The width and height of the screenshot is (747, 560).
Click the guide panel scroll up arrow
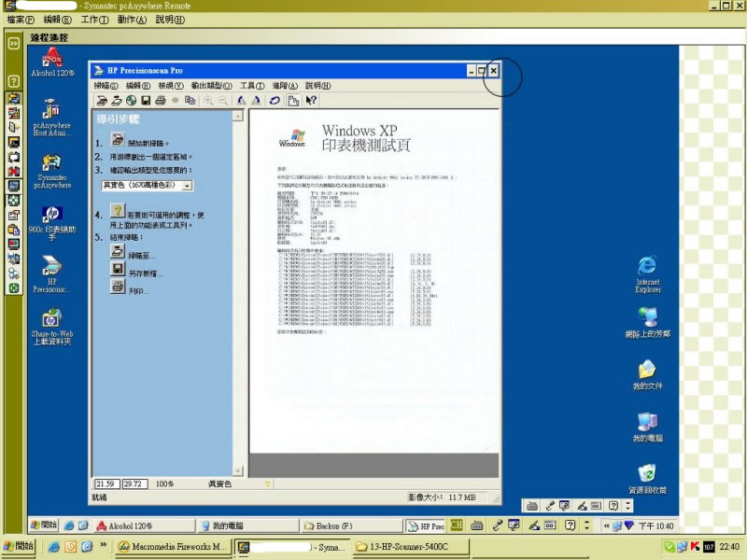coord(238,116)
